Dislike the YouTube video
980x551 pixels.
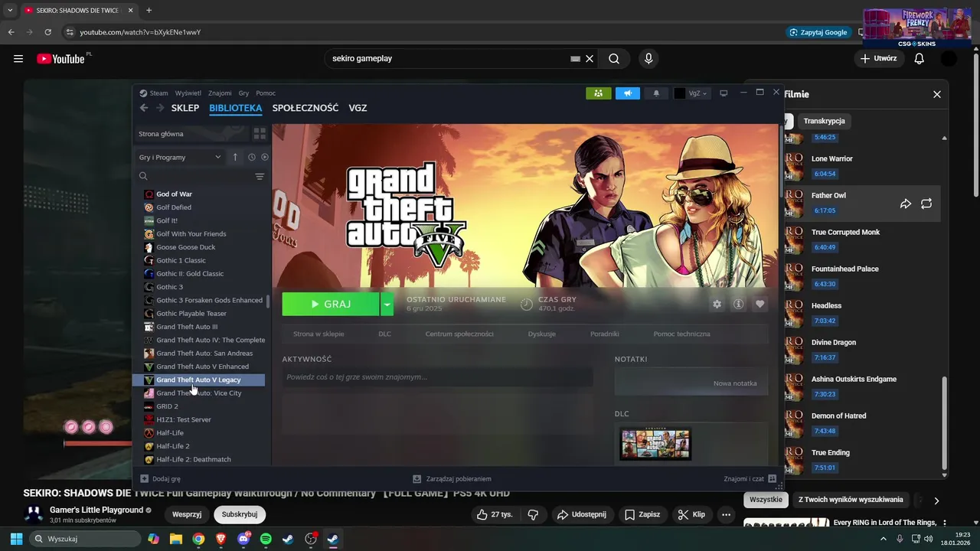click(x=534, y=514)
